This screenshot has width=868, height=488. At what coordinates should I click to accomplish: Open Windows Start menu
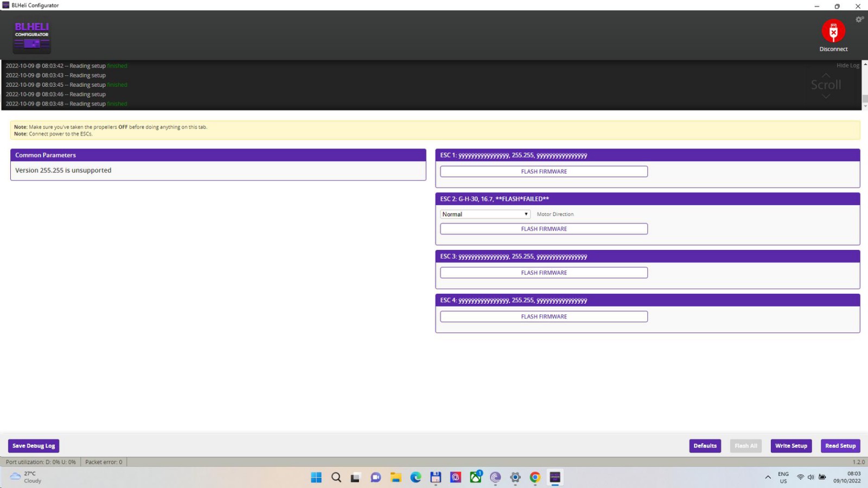(316, 477)
